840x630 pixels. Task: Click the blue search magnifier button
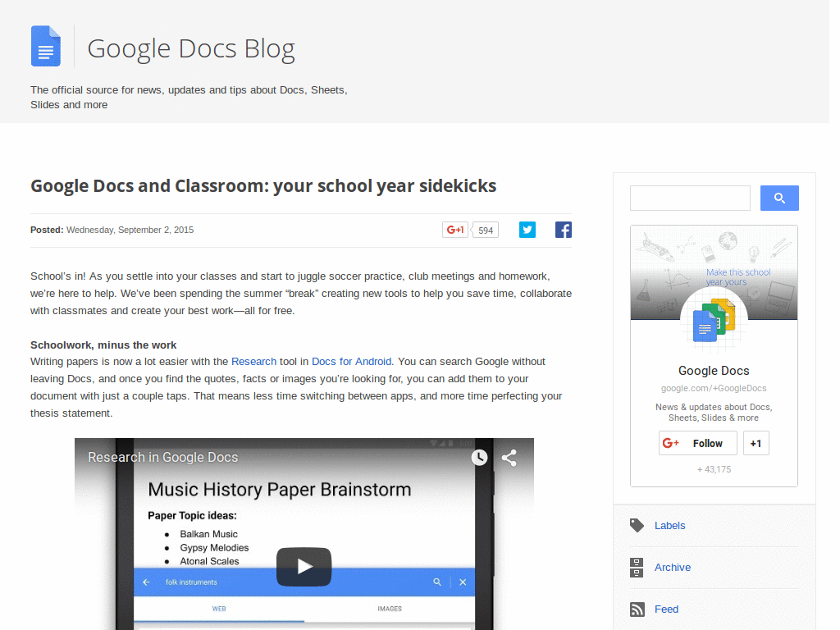[x=779, y=199]
